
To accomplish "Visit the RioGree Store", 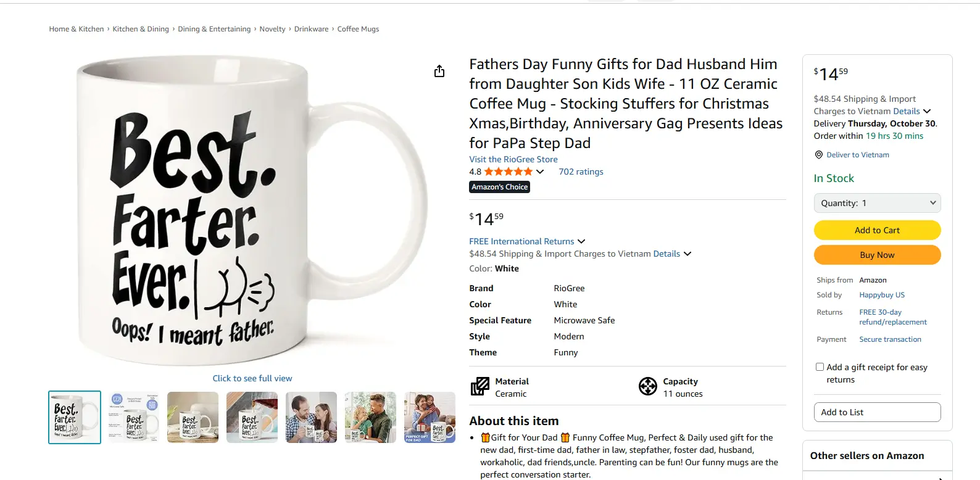I will coord(513,159).
